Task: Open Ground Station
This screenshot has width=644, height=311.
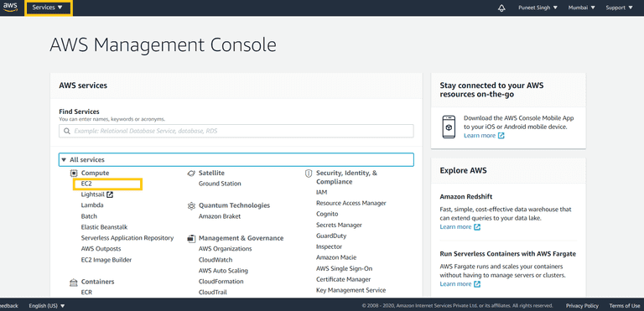Action: coord(220,184)
